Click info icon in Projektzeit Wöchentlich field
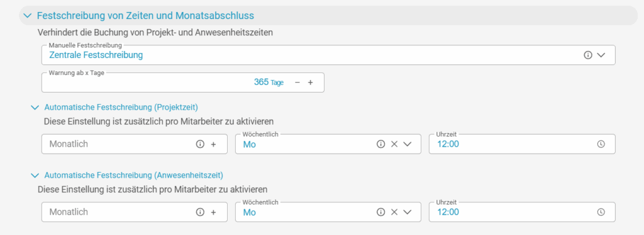The height and width of the screenshot is (235, 644). (x=380, y=144)
